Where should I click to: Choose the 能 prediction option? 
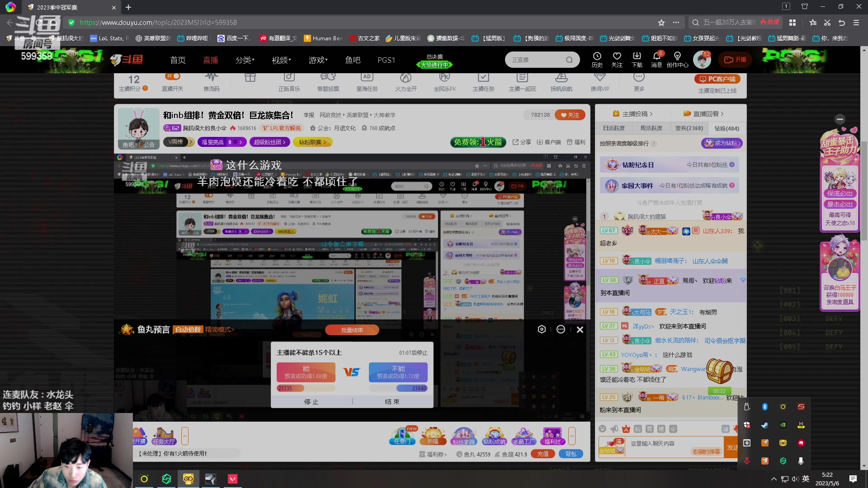[x=306, y=372]
